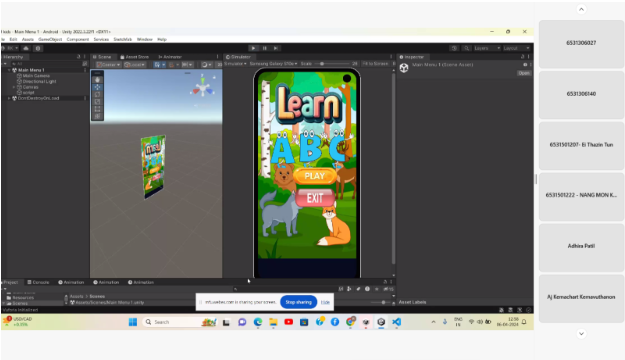Toggle the Hierarchy panel lock icon
Image resolution: width=625 pixels, height=360 pixels.
click(79, 57)
